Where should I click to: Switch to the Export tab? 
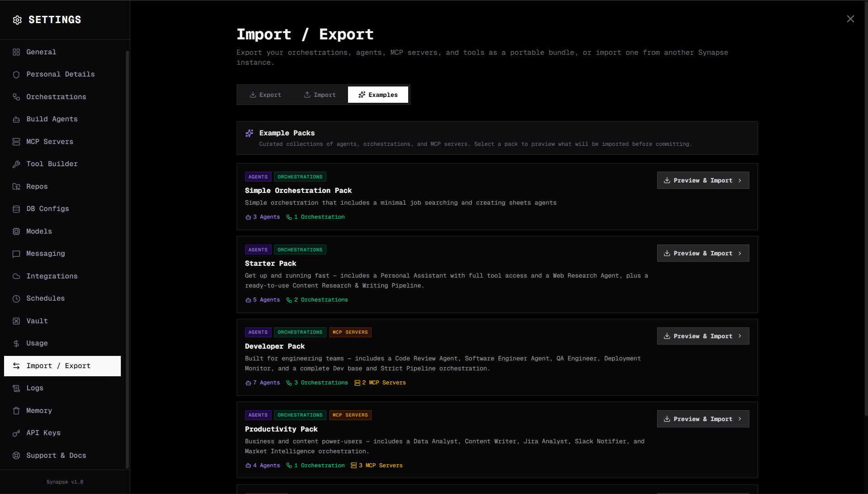pyautogui.click(x=265, y=95)
